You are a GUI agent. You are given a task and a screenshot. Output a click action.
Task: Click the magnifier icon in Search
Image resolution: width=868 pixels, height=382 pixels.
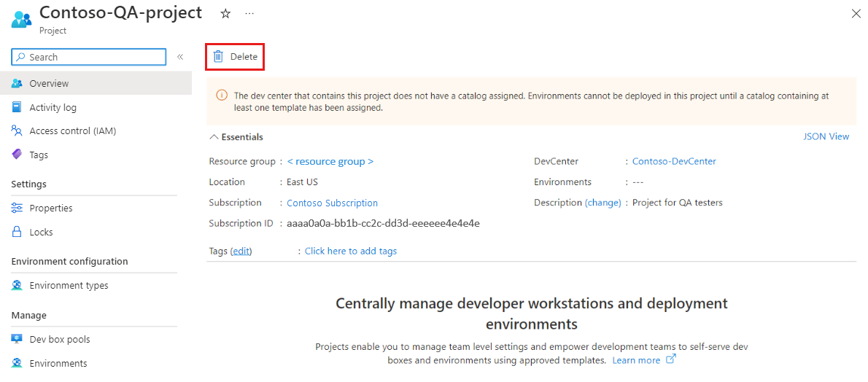tap(20, 57)
